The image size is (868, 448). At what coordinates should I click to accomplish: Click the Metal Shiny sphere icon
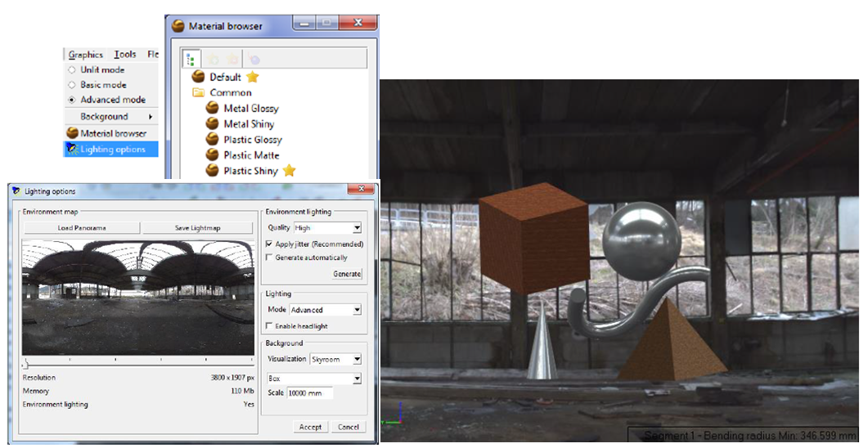point(212,123)
